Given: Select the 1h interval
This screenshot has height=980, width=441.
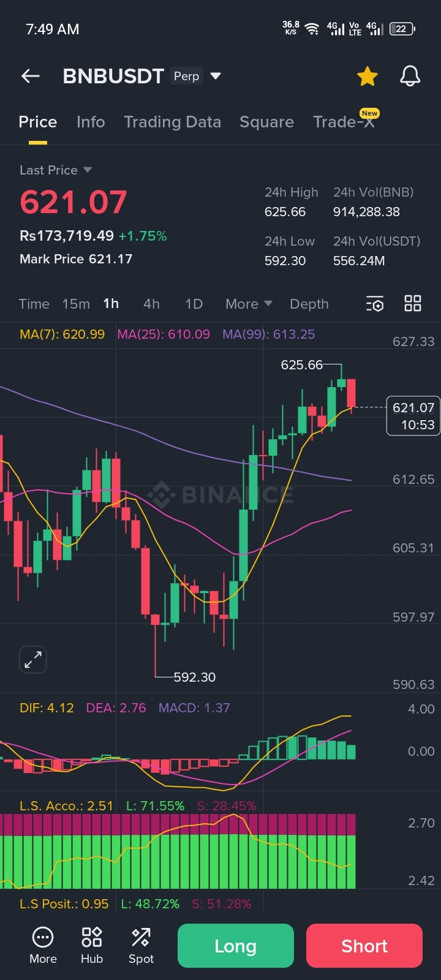Looking at the screenshot, I should pos(111,304).
